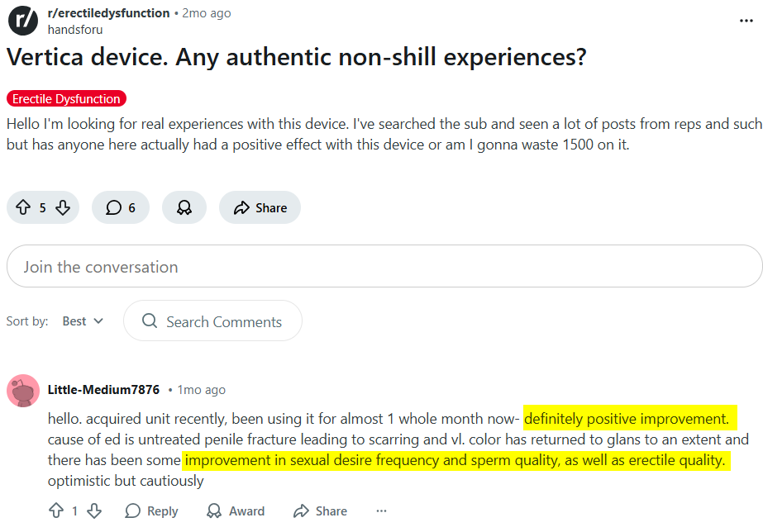Image resolution: width=763 pixels, height=532 pixels.
Task: Open the post's three-dot options menu
Action: (746, 21)
